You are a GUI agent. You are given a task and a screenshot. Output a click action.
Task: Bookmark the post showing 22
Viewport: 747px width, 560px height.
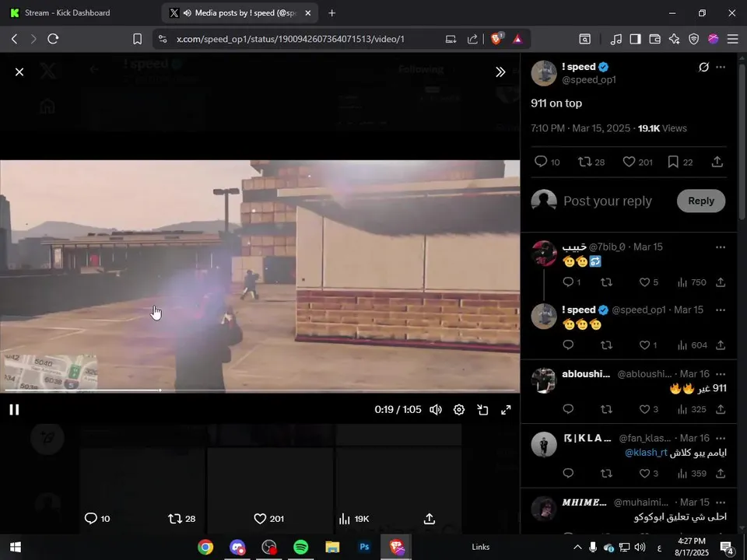680,162
